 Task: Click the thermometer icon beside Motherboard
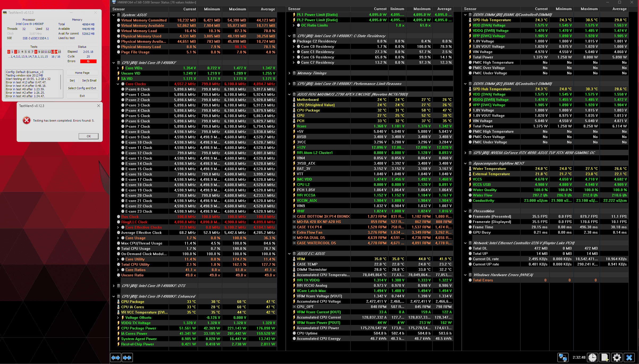294,100
